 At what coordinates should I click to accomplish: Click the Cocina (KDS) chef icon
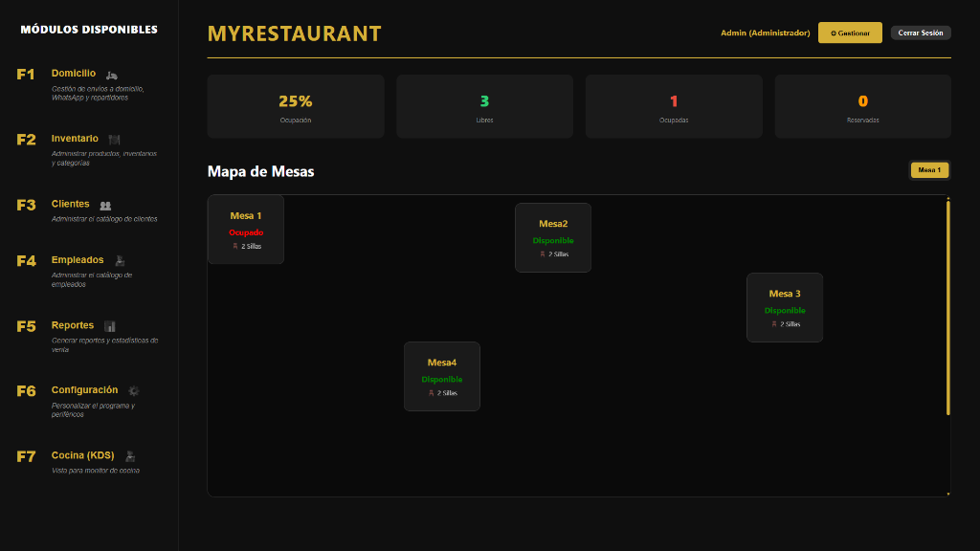pyautogui.click(x=129, y=456)
